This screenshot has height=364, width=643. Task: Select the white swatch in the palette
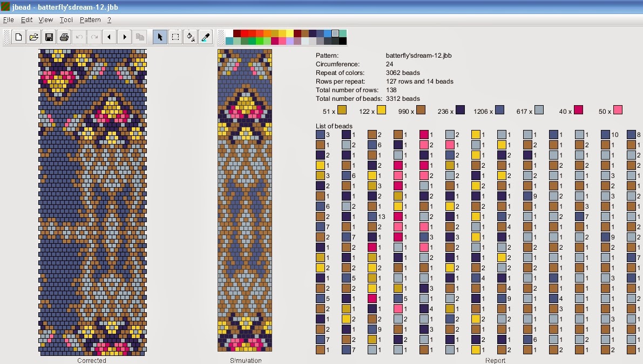point(229,33)
